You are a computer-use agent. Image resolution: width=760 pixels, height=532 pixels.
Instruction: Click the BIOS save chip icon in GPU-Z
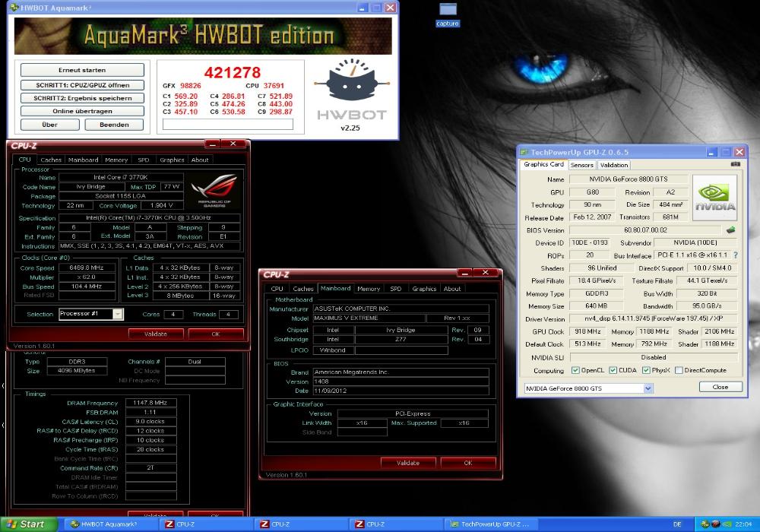[x=730, y=230]
